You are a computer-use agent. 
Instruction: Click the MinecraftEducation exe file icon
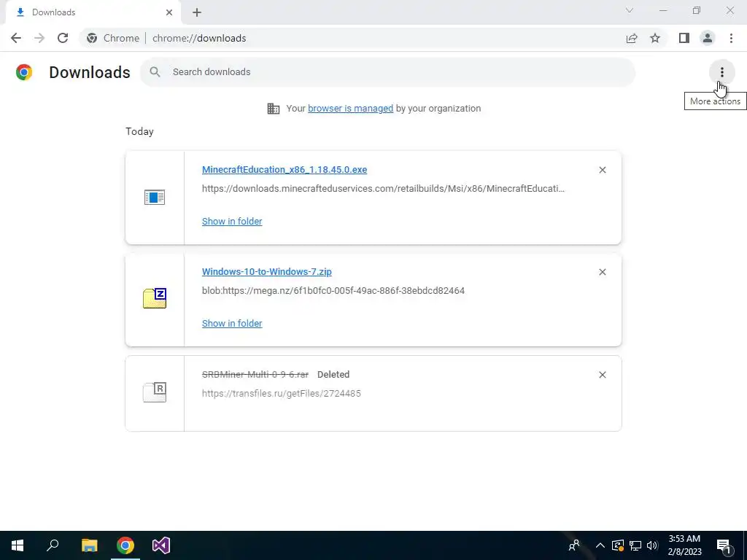click(x=155, y=197)
